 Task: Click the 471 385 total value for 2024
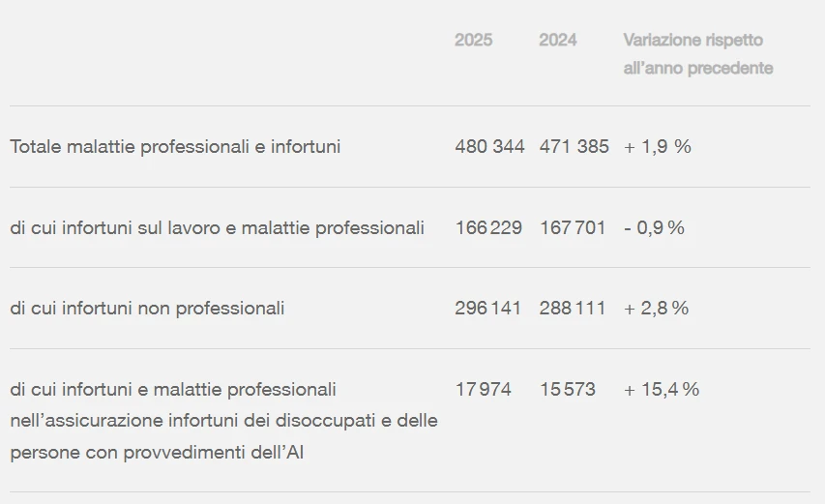574,147
